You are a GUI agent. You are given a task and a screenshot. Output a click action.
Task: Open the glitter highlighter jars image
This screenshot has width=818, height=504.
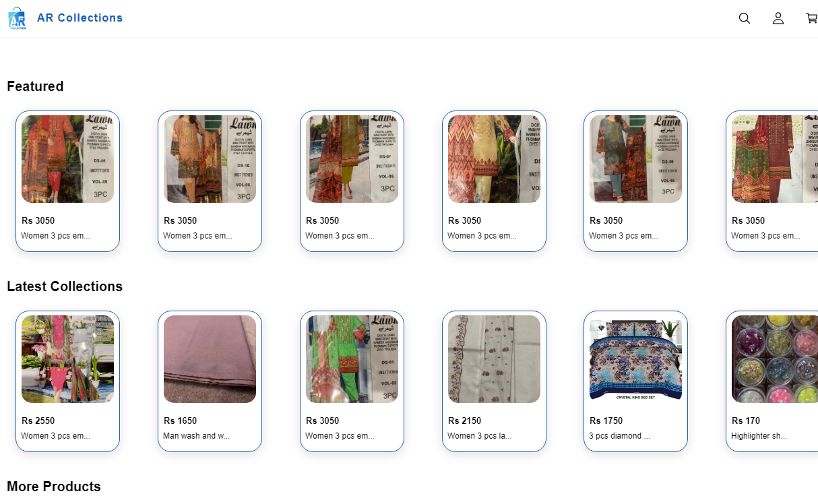tap(775, 359)
